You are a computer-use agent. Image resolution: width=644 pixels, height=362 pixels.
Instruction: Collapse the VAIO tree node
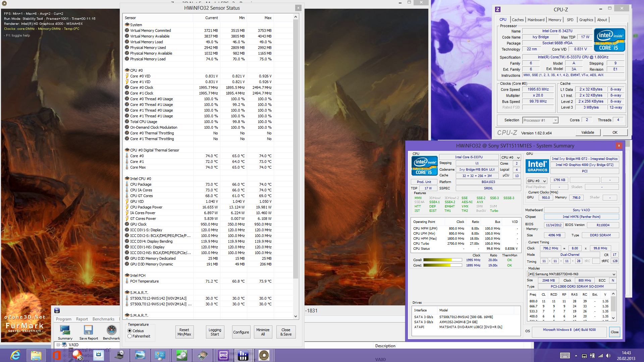[x=58, y=345]
